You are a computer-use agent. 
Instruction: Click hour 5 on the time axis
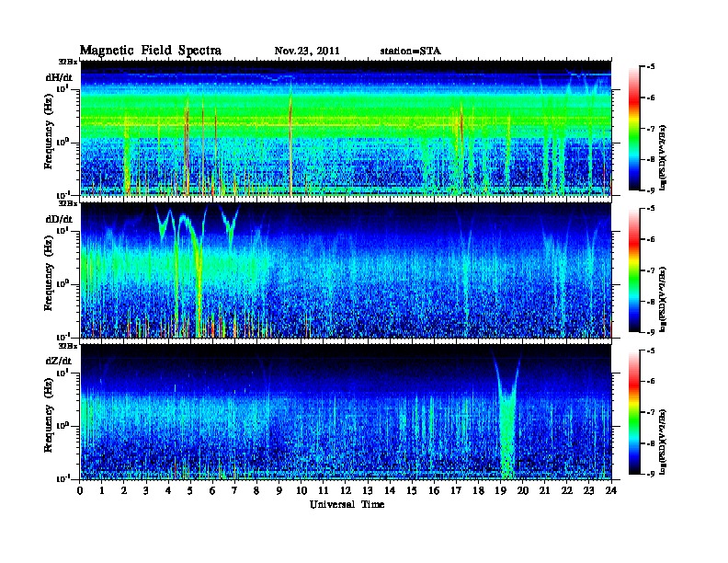(190, 491)
